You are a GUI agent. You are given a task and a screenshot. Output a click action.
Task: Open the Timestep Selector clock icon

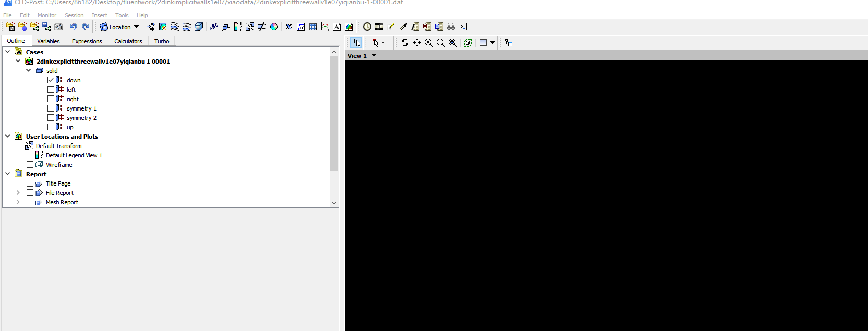367,27
